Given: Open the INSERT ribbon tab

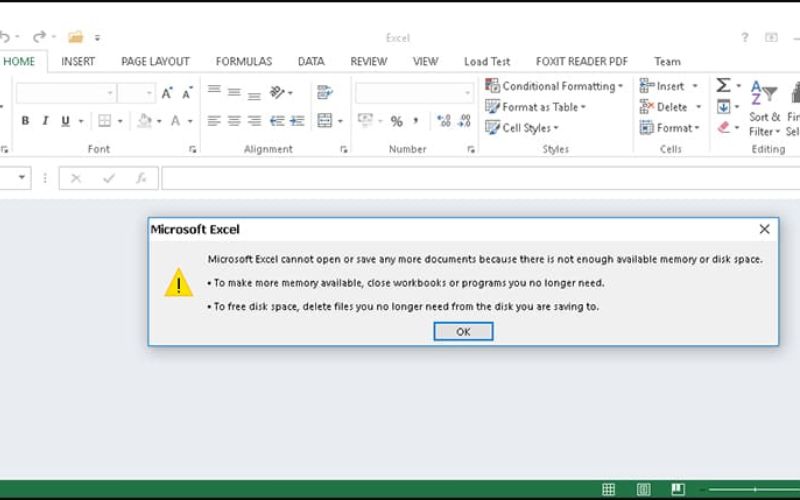Looking at the screenshot, I should [x=78, y=62].
